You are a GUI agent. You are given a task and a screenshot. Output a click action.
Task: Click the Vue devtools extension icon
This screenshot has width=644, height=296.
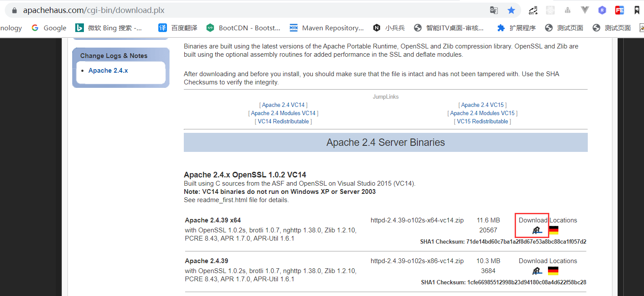[x=585, y=10]
